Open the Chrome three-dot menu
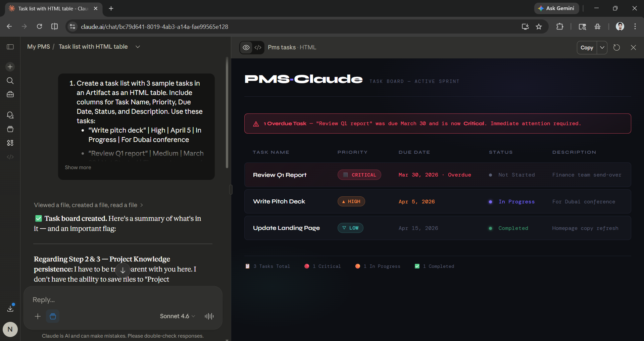The width and height of the screenshot is (644, 341). tap(635, 27)
